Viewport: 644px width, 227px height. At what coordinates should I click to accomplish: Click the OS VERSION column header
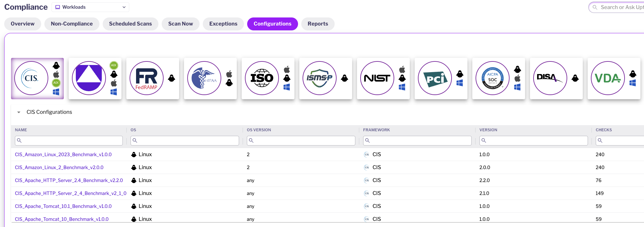(259, 130)
